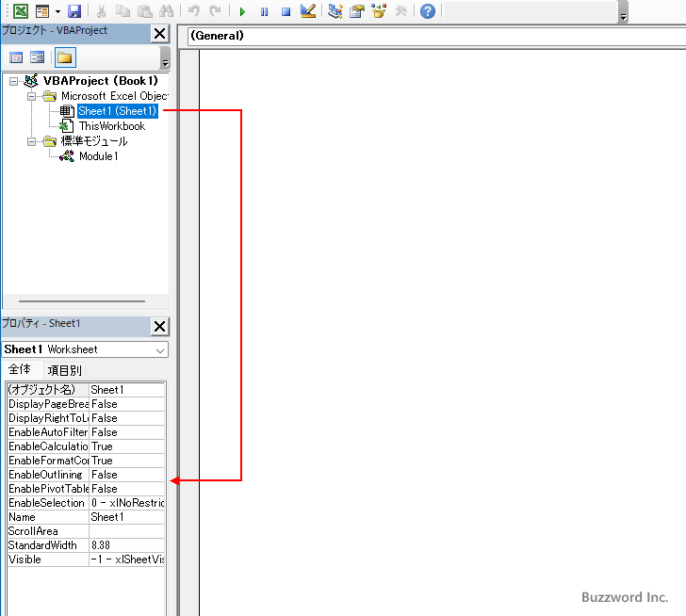
Task: Click View Code icon in project pane
Action: tap(16, 57)
